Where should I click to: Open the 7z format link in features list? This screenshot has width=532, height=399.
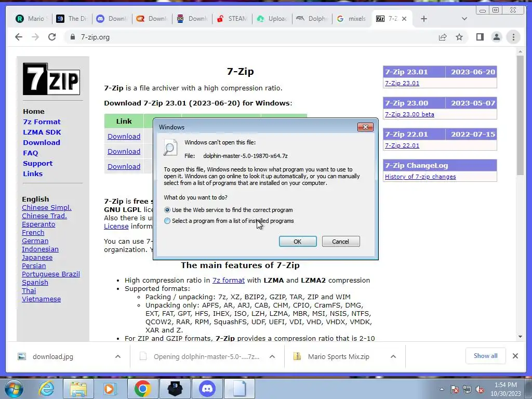click(229, 281)
